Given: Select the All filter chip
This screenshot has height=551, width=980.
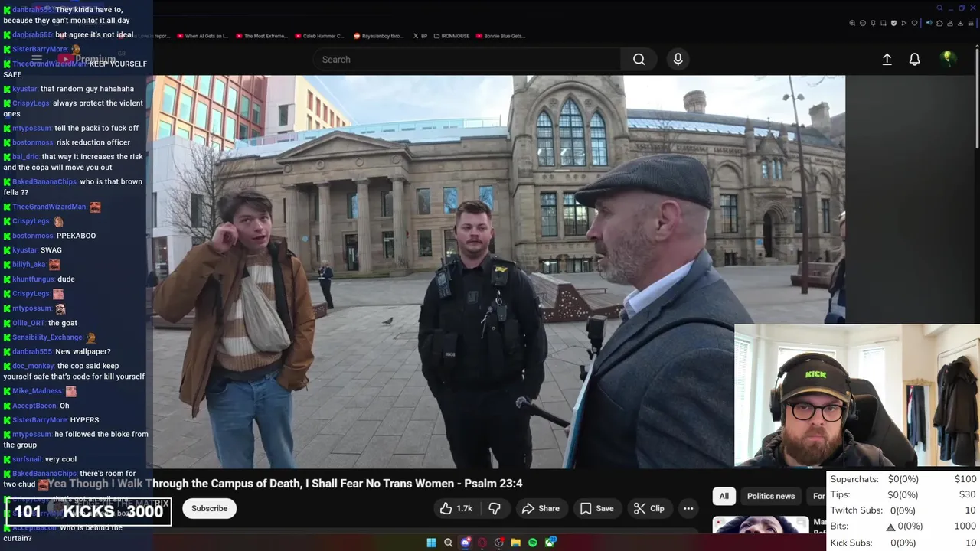Looking at the screenshot, I should click(x=724, y=496).
